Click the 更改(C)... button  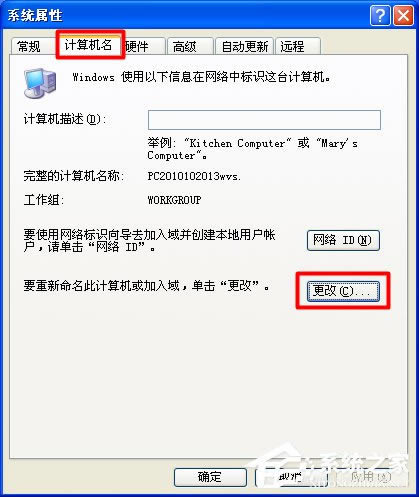click(x=343, y=291)
